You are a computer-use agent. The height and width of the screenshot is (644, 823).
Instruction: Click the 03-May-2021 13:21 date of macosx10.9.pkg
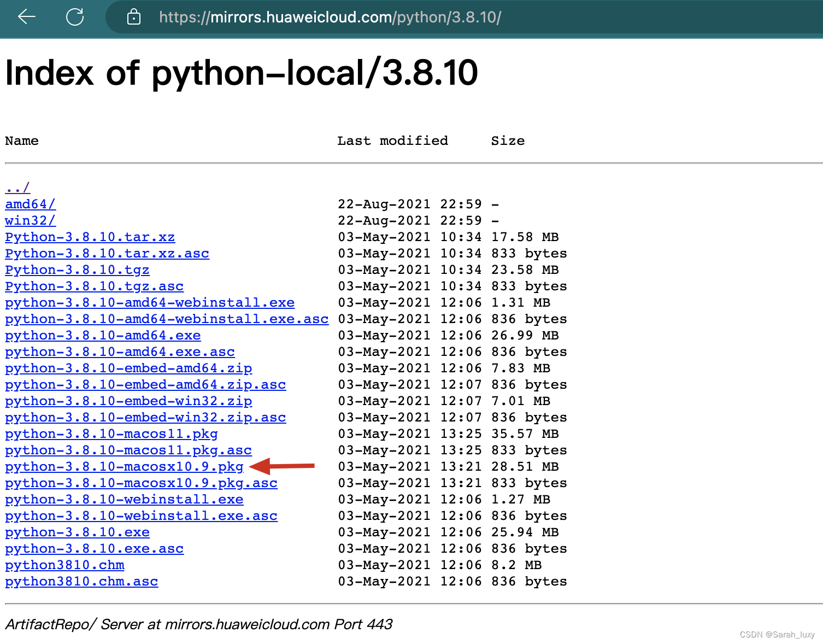coord(410,467)
